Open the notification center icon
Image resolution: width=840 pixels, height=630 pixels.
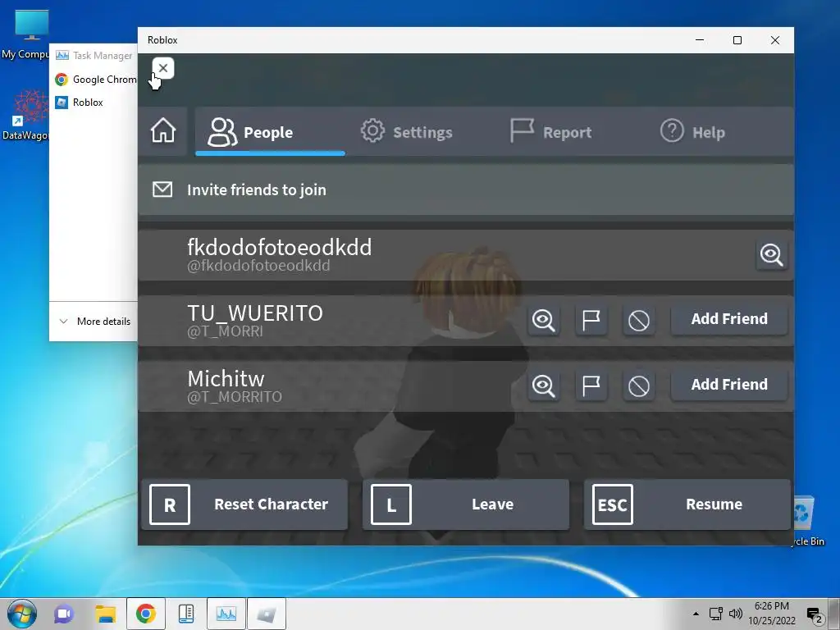coord(815,615)
